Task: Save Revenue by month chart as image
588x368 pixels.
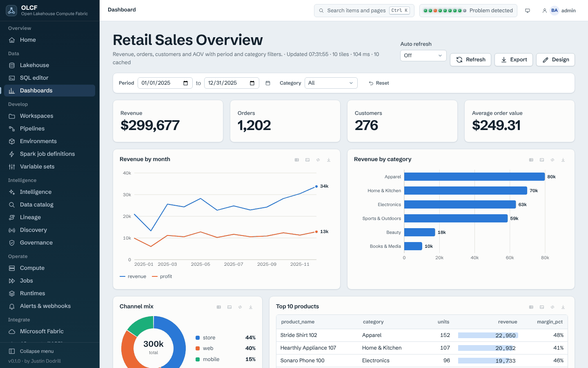Action: pos(307,160)
